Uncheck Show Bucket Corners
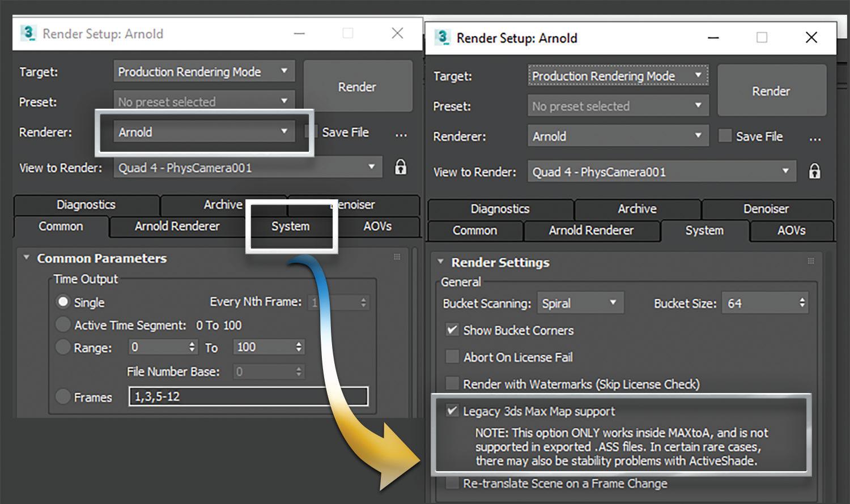 click(x=452, y=330)
